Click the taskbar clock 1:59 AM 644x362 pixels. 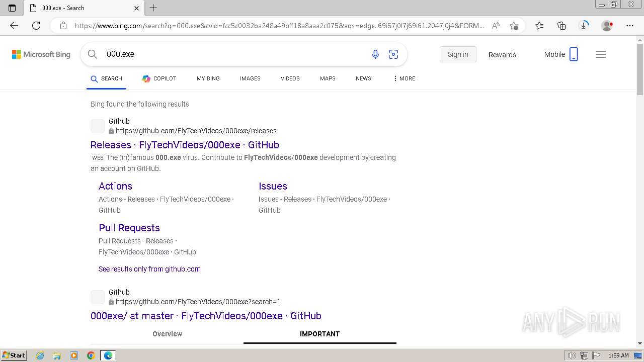click(x=618, y=355)
